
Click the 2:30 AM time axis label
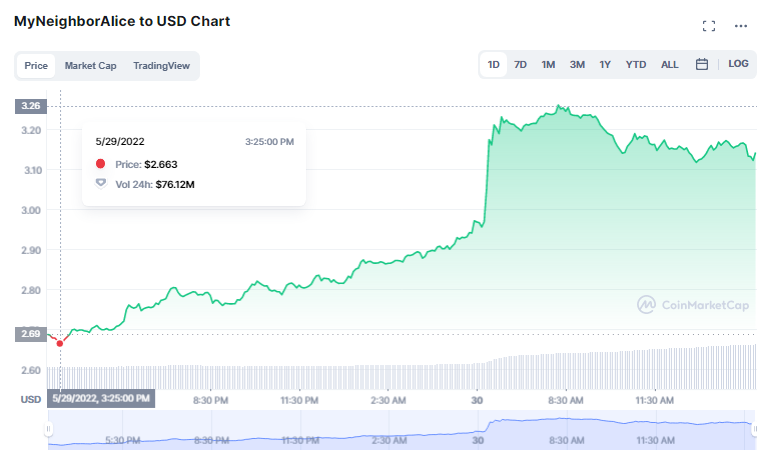pyautogui.click(x=388, y=400)
